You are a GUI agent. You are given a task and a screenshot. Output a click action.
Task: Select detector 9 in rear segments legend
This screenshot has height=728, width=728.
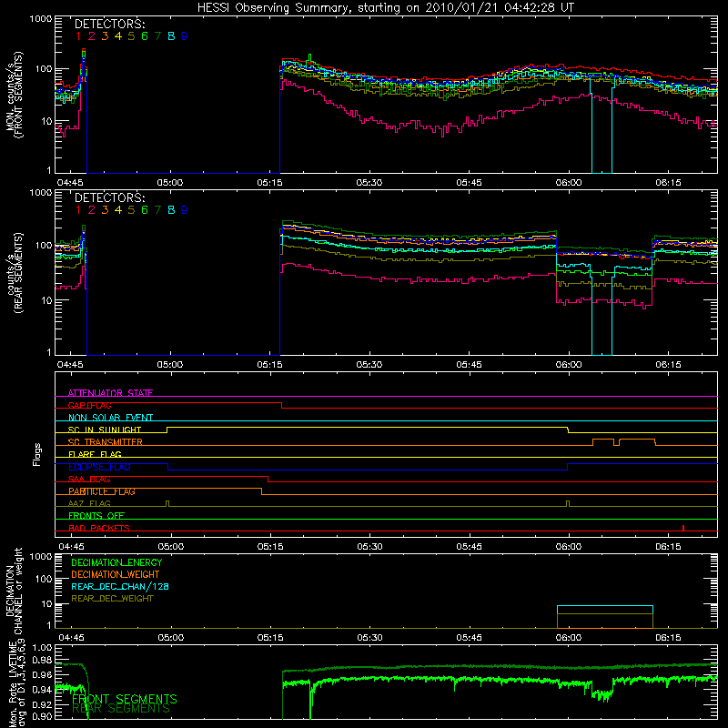pyautogui.click(x=185, y=210)
